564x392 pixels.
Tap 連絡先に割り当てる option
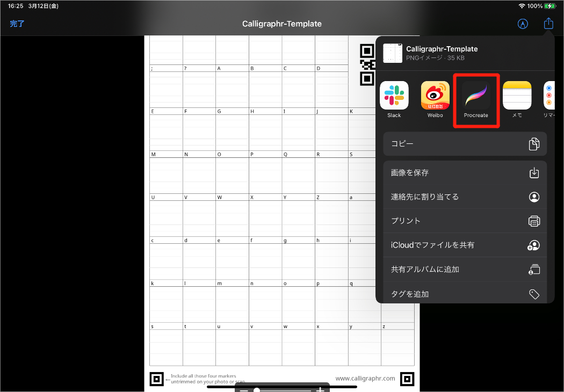coord(465,197)
